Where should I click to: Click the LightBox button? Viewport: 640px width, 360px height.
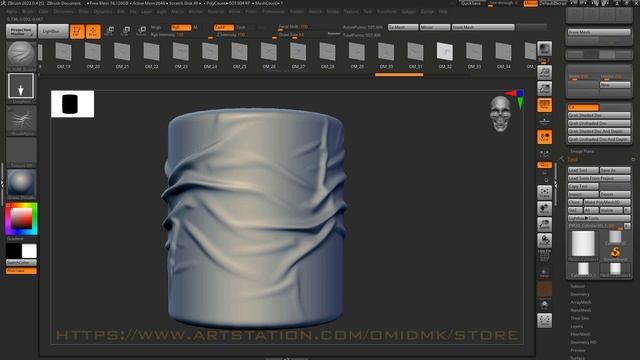click(x=53, y=31)
